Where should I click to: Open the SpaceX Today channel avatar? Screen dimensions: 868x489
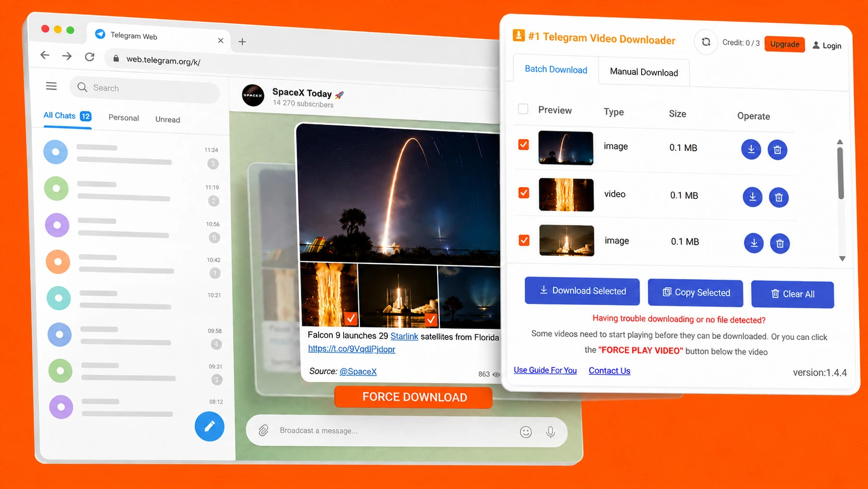coord(253,95)
